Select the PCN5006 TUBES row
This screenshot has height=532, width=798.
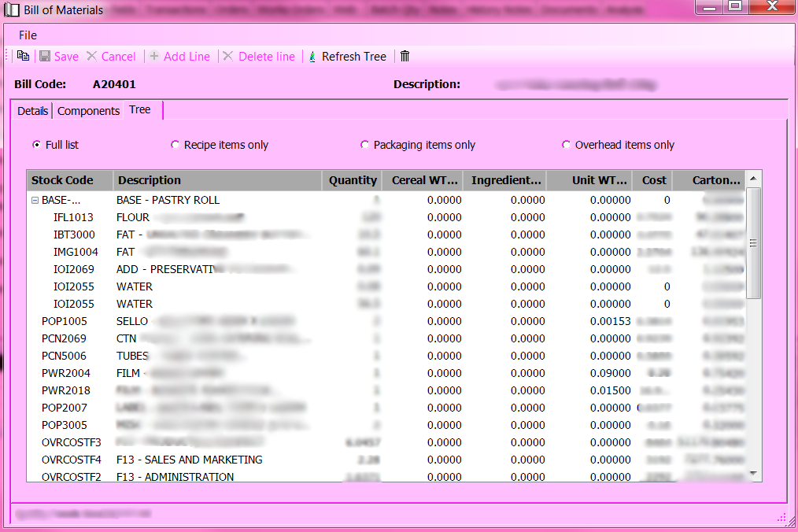point(386,356)
